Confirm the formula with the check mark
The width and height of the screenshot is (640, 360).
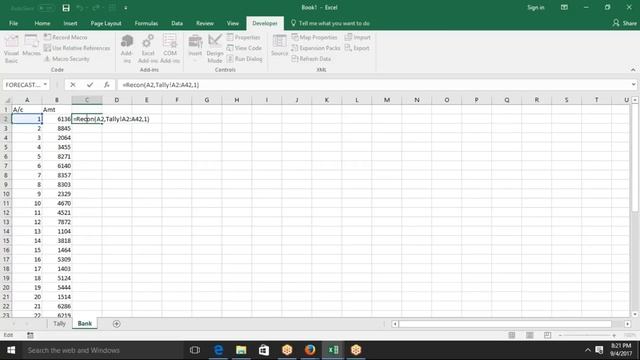point(90,85)
